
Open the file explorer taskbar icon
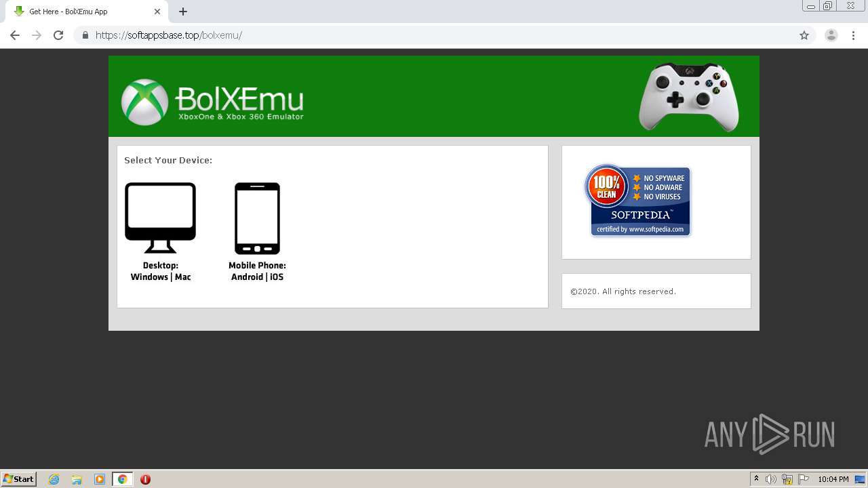(77, 479)
